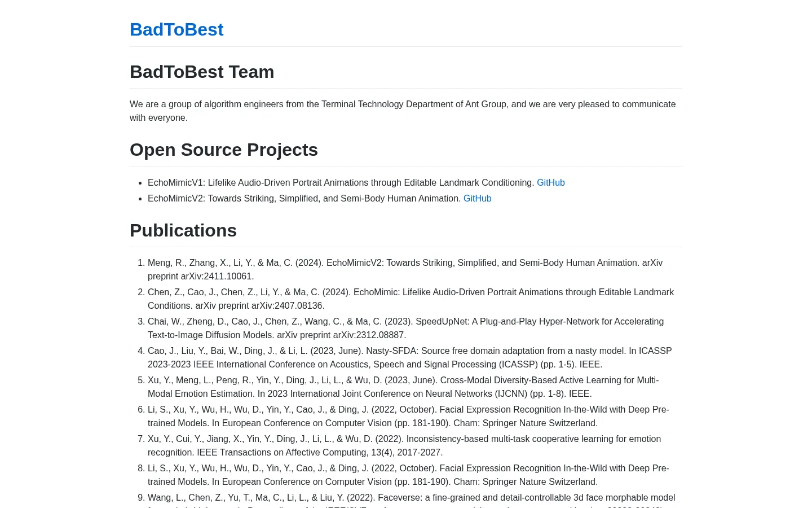Click the EchoMimicV1 project description text
The width and height of the screenshot is (812, 508).
point(341,183)
